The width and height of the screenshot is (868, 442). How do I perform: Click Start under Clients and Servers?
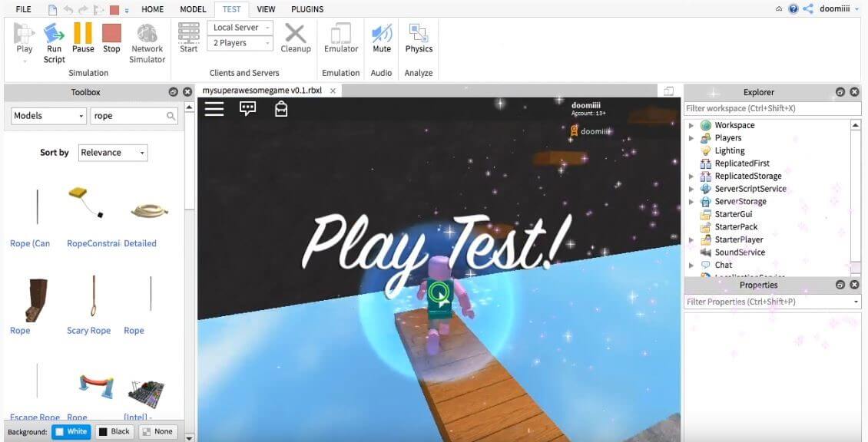coord(188,38)
